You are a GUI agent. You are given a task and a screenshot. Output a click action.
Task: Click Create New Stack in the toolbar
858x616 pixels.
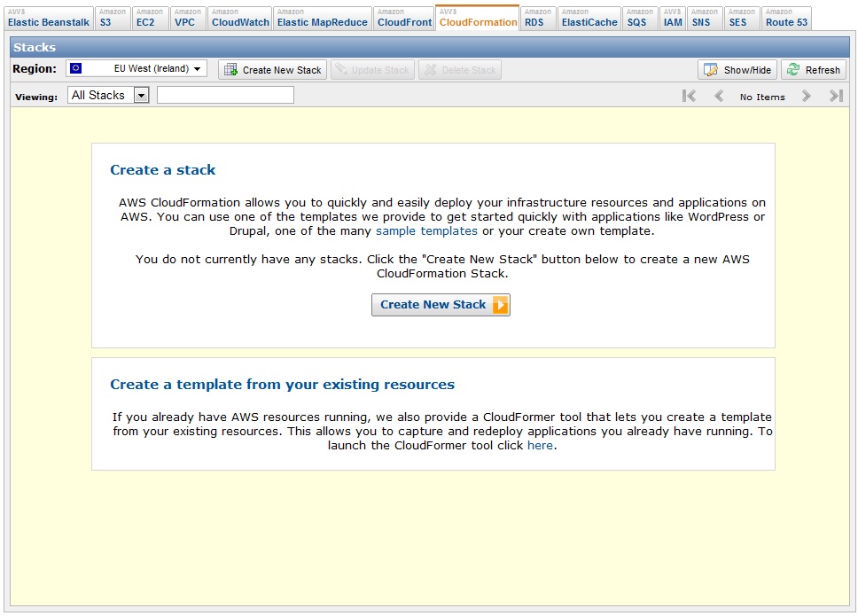click(x=272, y=70)
